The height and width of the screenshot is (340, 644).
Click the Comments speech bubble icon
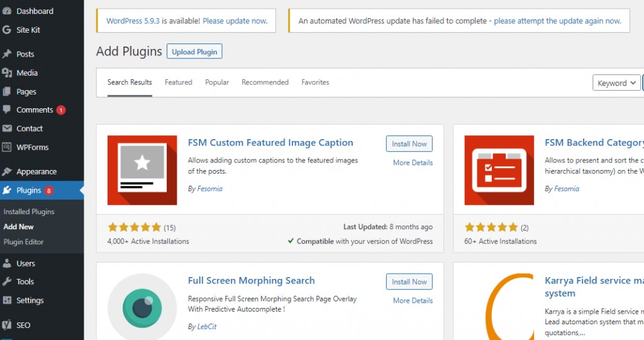[7, 110]
